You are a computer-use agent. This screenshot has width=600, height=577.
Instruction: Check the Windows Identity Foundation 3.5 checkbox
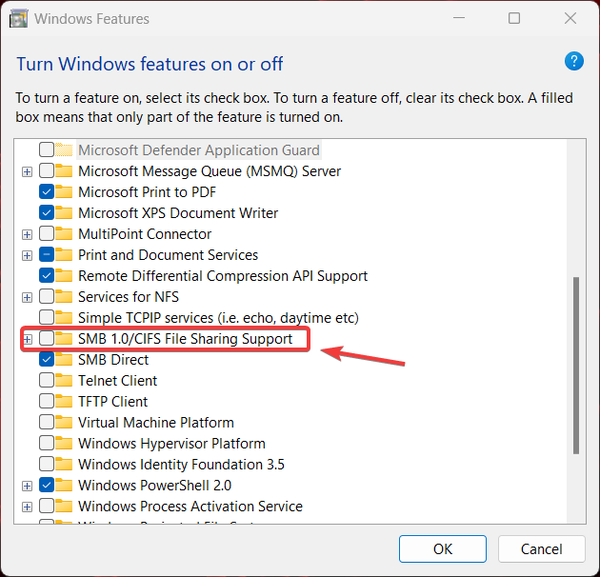pyautogui.click(x=47, y=465)
